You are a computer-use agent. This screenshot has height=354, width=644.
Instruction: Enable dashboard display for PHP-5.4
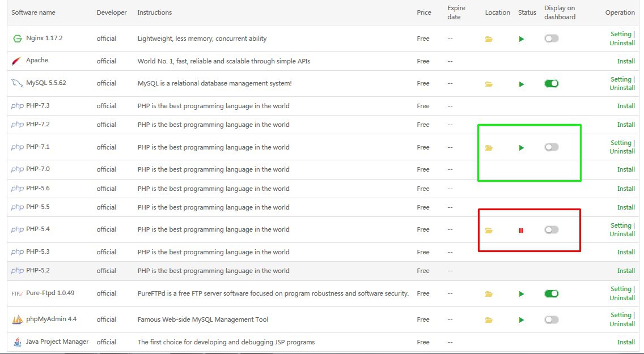tap(552, 230)
